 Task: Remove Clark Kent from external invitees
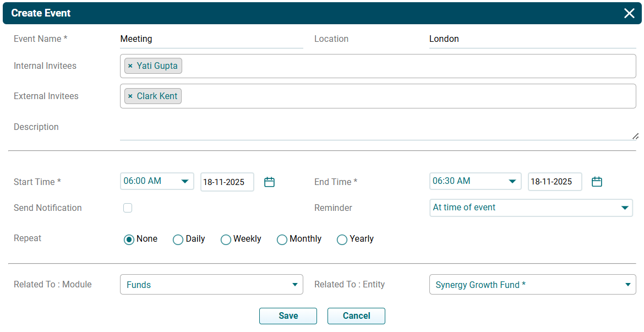(130, 96)
